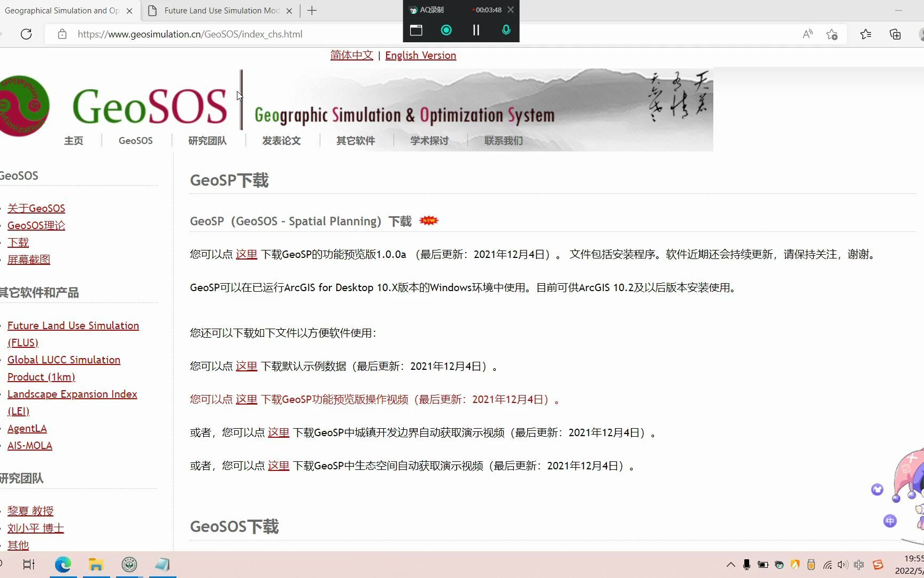This screenshot has width=924, height=578.
Task: Open the 其它软件 navigation menu
Action: point(356,141)
